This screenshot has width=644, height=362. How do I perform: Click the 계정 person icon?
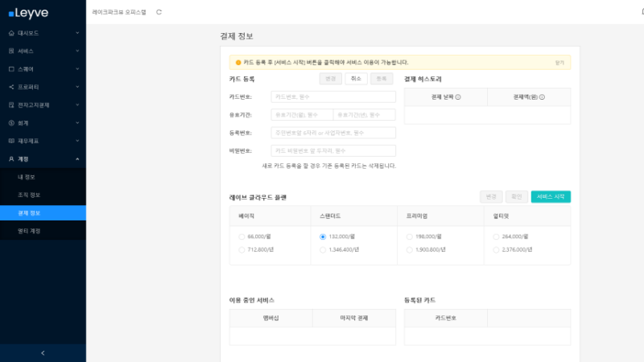[11, 158]
